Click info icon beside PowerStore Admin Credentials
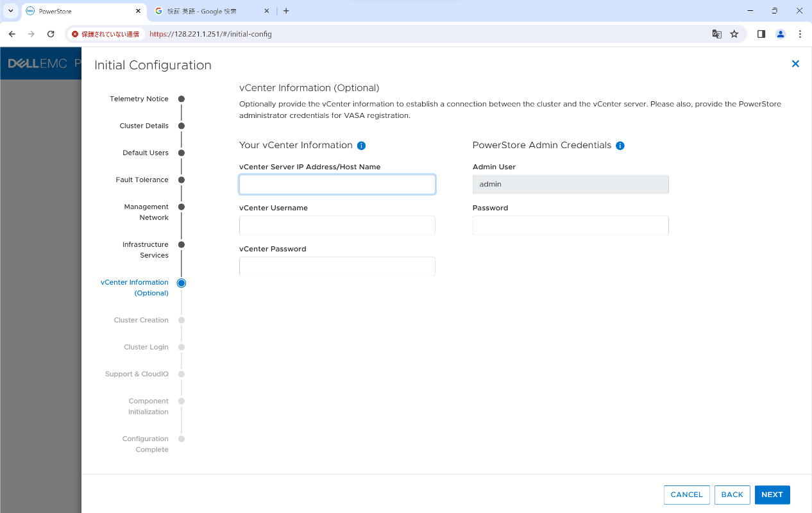The image size is (812, 513). coord(620,146)
